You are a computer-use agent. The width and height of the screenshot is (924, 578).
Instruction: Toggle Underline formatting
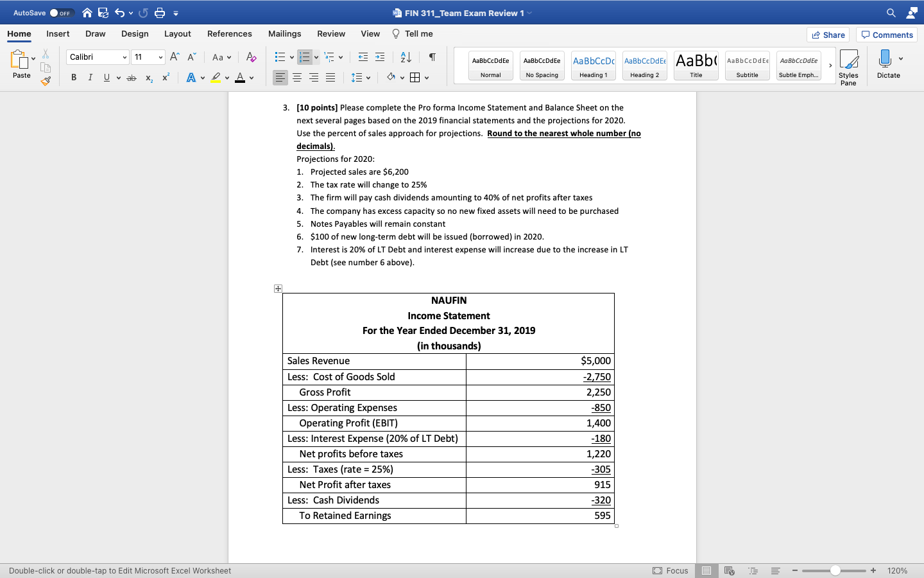tap(105, 77)
